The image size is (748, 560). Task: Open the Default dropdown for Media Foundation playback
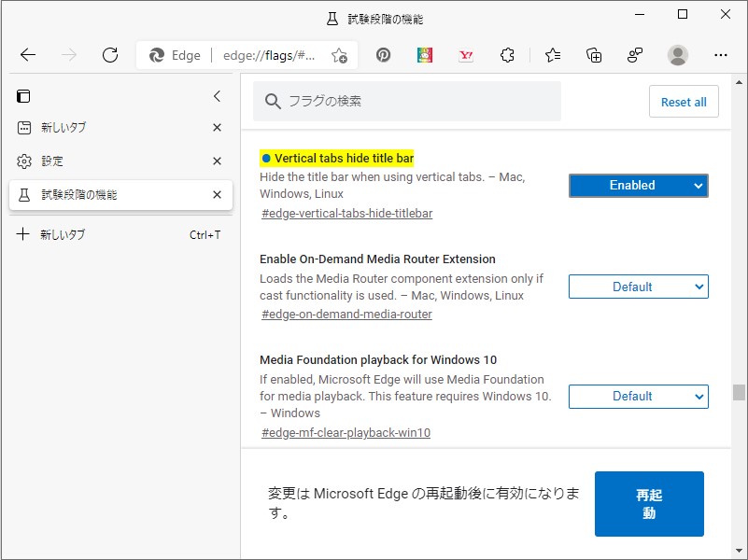click(x=639, y=397)
